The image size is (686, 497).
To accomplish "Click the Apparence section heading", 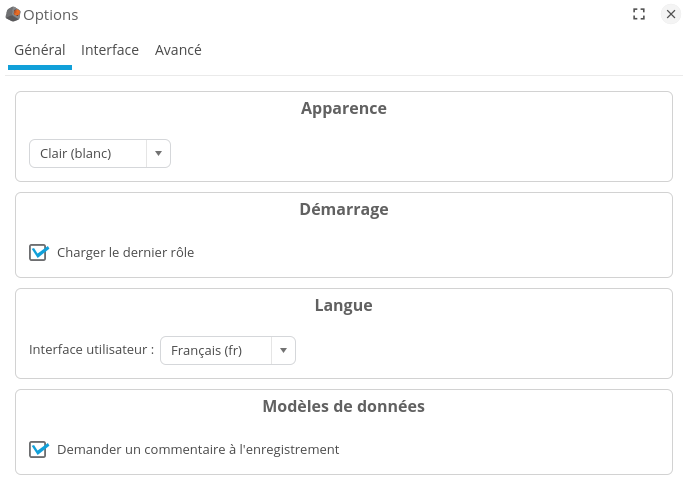I will [x=343, y=109].
